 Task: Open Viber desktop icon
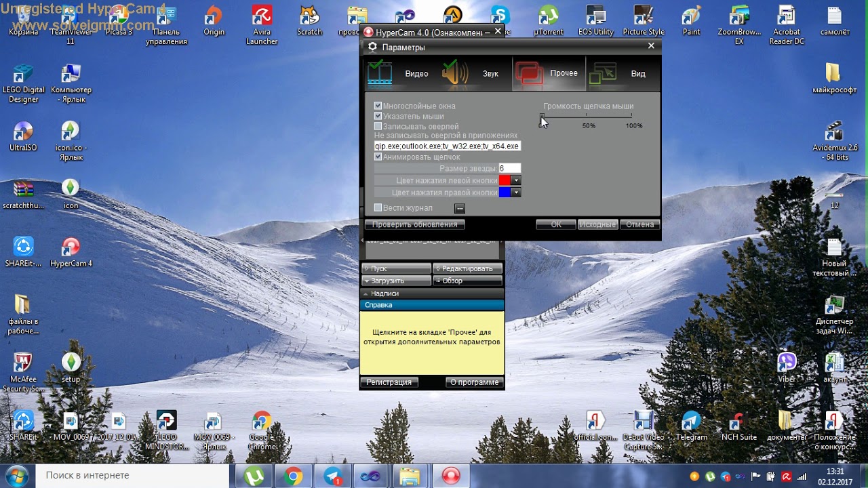787,367
